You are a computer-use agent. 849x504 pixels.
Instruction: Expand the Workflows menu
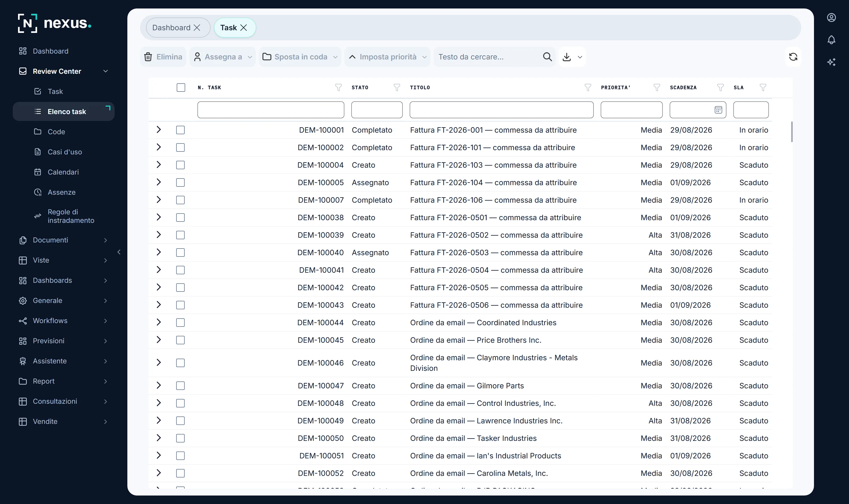(x=105, y=321)
